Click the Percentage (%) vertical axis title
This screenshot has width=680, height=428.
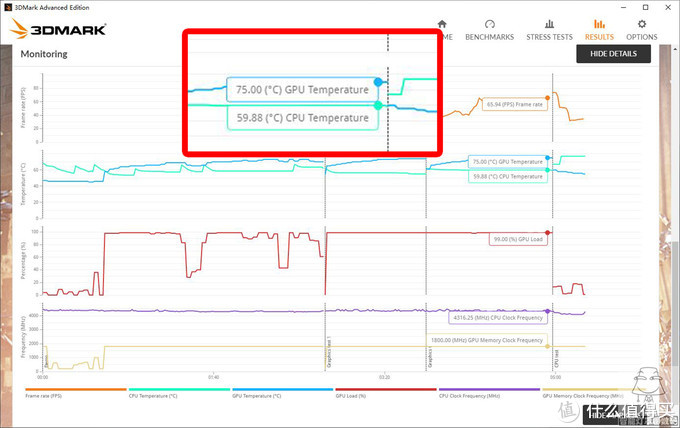pyautogui.click(x=23, y=261)
